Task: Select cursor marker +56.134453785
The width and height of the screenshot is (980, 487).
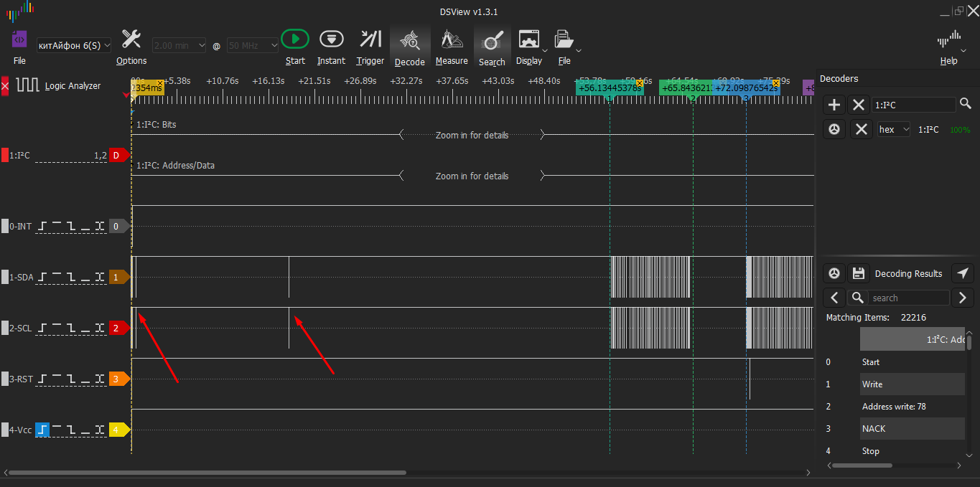Action: [x=610, y=88]
